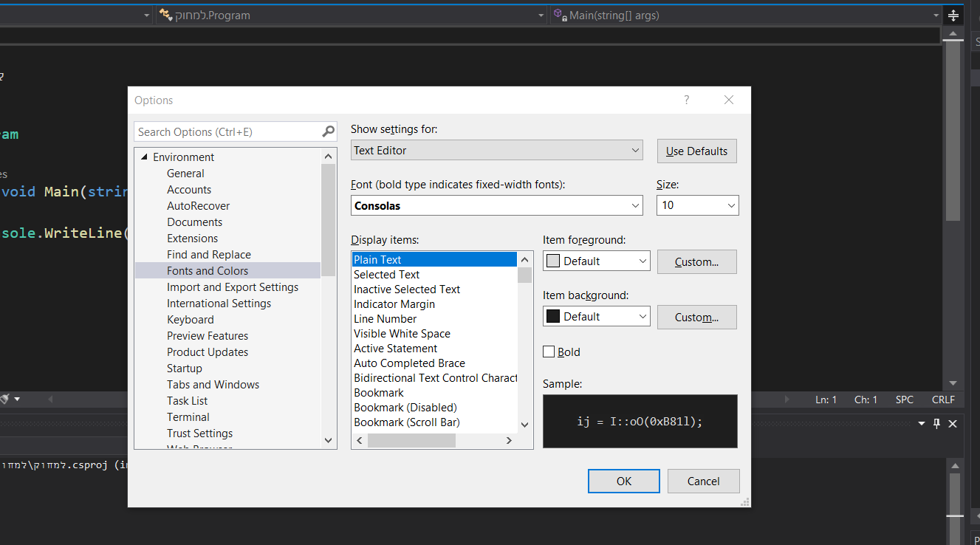Screen dimensions: 980x545
Task: Select Accounts in the options tree
Action: point(189,189)
